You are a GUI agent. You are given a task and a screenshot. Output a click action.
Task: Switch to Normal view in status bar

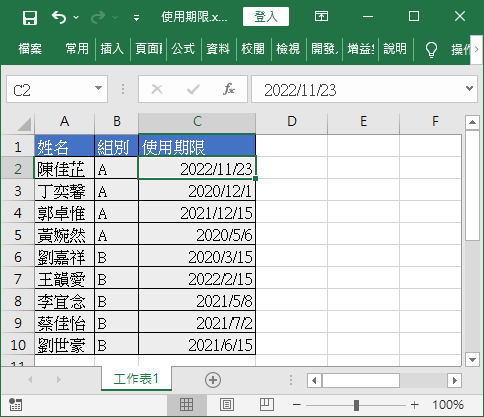tap(186, 405)
